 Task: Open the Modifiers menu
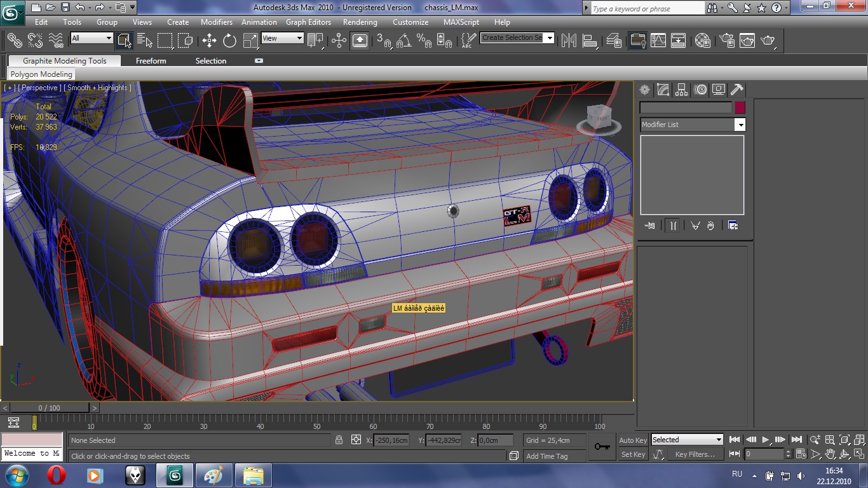click(216, 22)
